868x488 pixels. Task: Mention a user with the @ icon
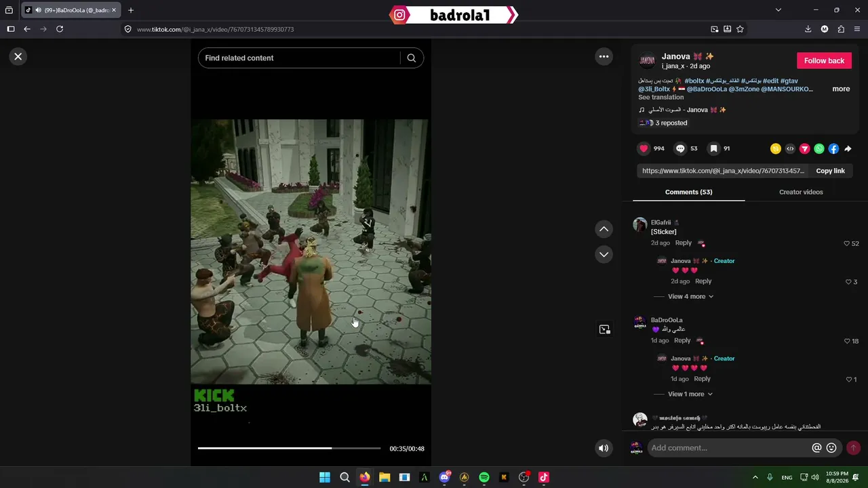(817, 448)
